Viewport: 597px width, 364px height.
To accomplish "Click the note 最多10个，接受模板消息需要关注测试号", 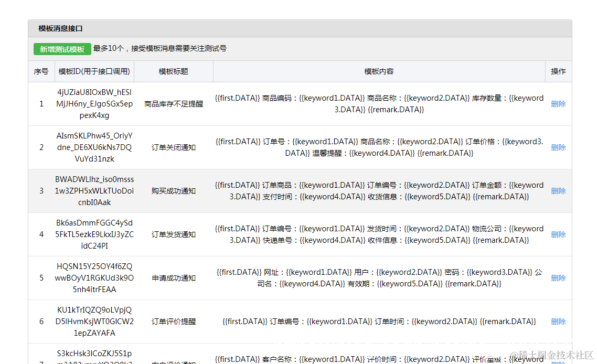I will pyautogui.click(x=160, y=48).
